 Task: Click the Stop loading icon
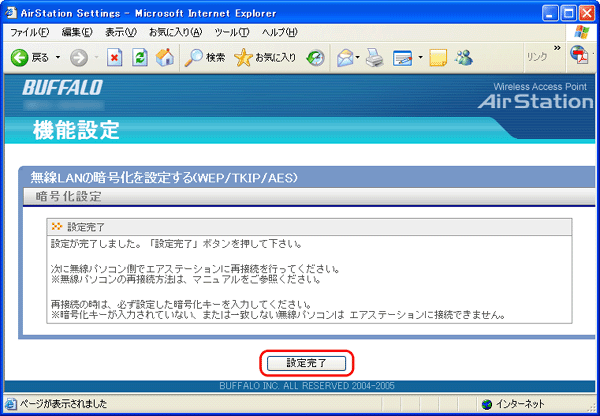[115, 58]
